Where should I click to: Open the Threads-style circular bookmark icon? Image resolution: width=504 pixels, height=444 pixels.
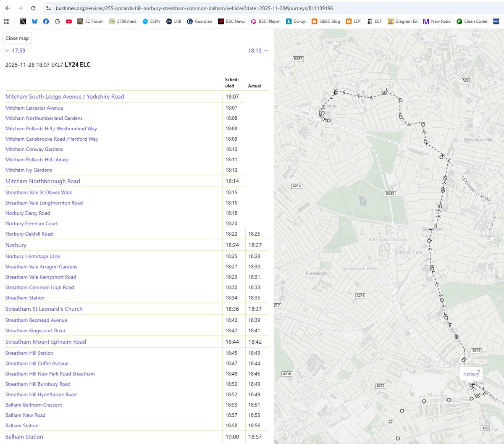point(57,21)
